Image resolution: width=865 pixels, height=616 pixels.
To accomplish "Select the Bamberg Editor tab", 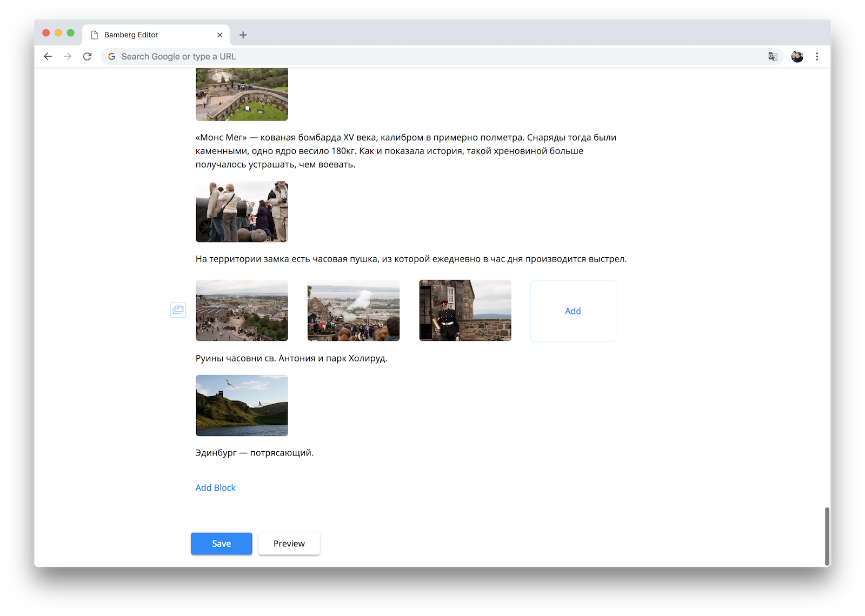I will (146, 35).
